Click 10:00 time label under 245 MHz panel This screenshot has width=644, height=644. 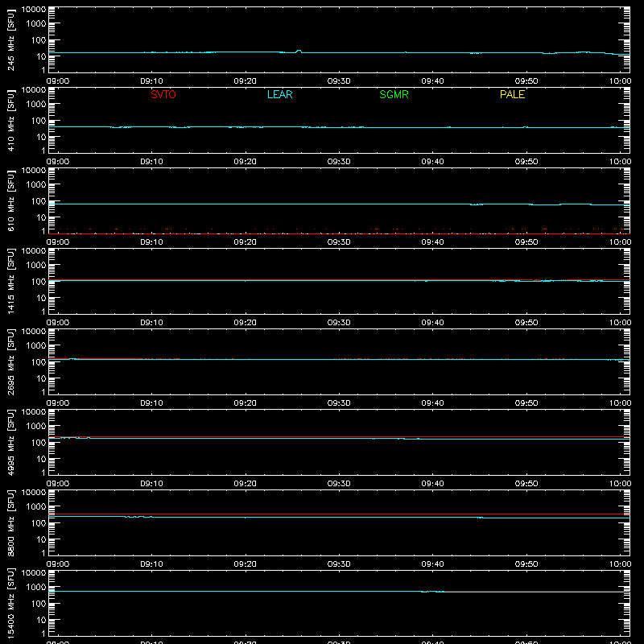tap(620, 81)
